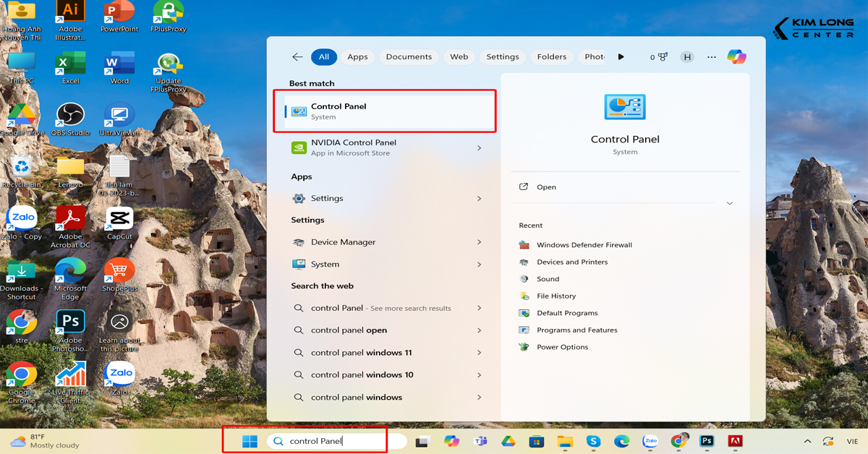Switch to the Apps filter tab
The width and height of the screenshot is (868, 454).
[357, 57]
